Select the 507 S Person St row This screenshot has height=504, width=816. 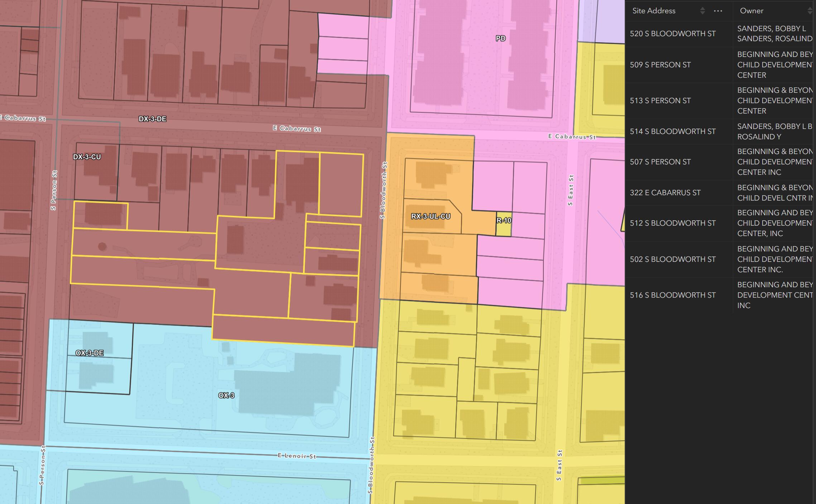(660, 162)
